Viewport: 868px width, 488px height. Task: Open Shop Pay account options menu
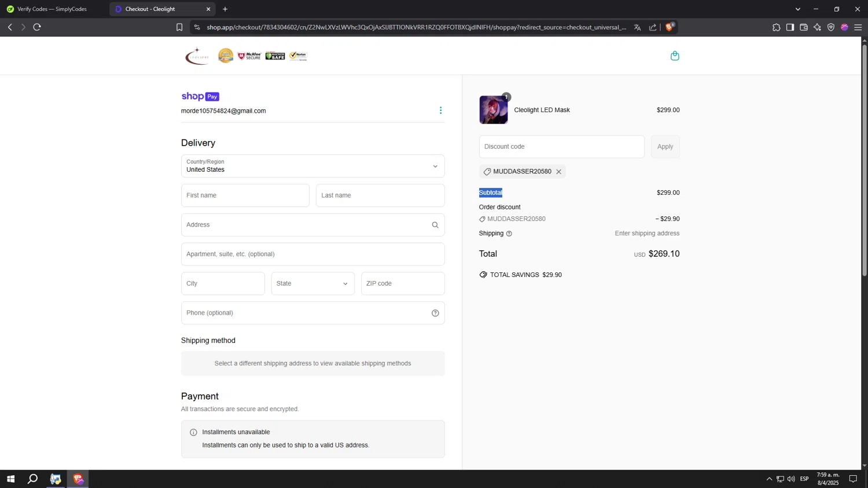pyautogui.click(x=440, y=110)
